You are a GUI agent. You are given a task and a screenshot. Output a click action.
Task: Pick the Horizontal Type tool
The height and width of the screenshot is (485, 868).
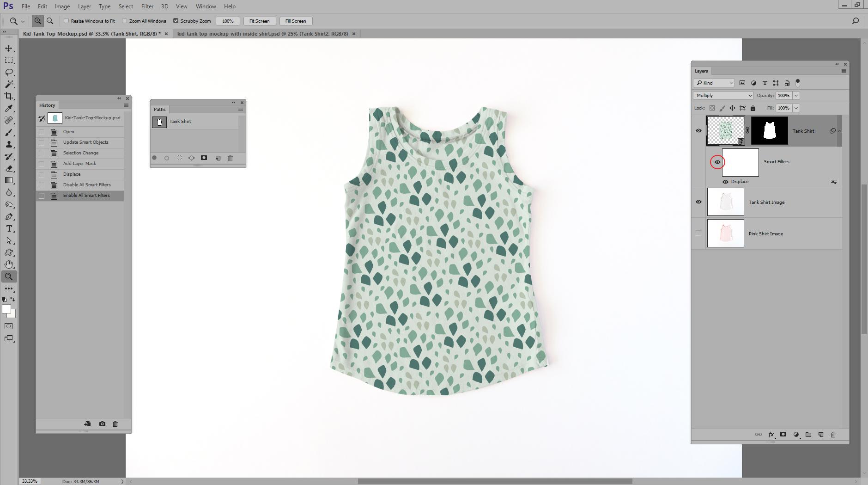(8, 228)
